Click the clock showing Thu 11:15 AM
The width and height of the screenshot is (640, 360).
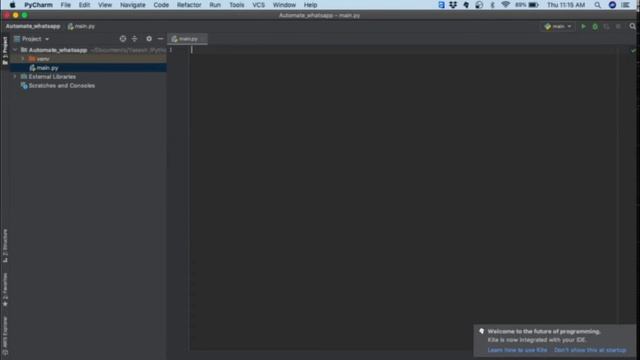566,5
